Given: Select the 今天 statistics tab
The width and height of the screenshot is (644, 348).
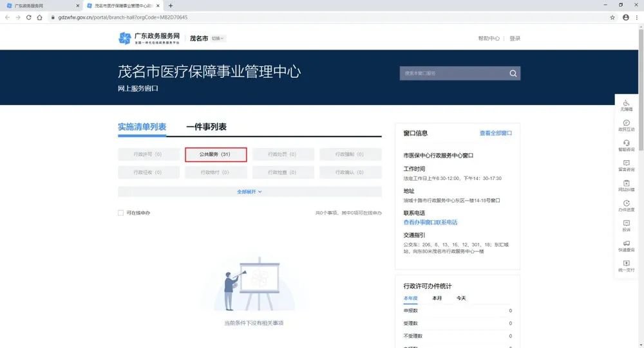Looking at the screenshot, I should click(461, 298).
